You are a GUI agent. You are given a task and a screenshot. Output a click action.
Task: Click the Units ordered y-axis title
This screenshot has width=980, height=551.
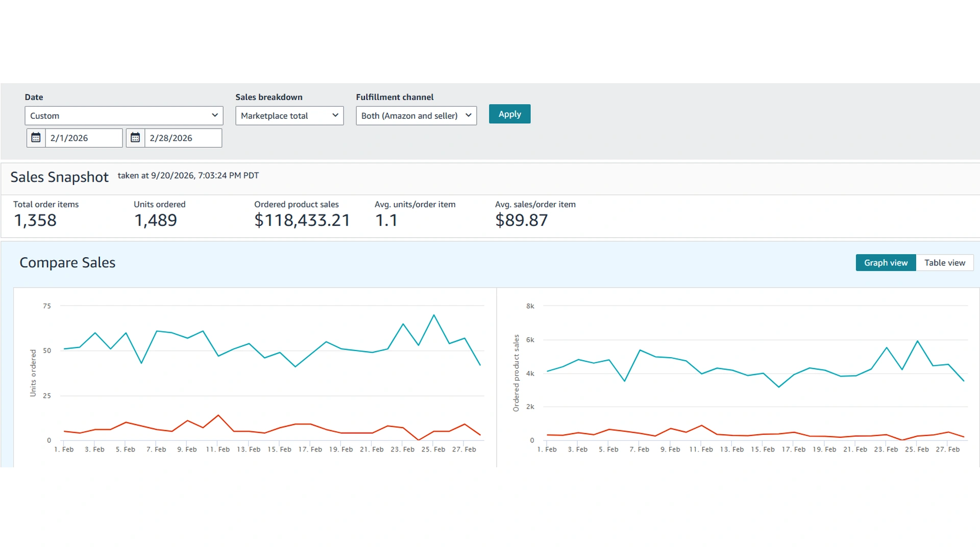(33, 373)
